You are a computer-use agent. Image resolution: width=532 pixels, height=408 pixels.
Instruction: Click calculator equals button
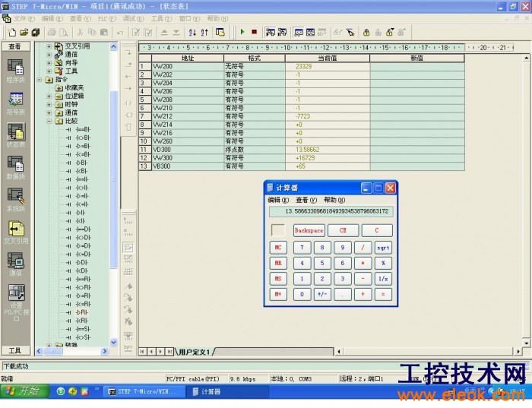tap(383, 294)
